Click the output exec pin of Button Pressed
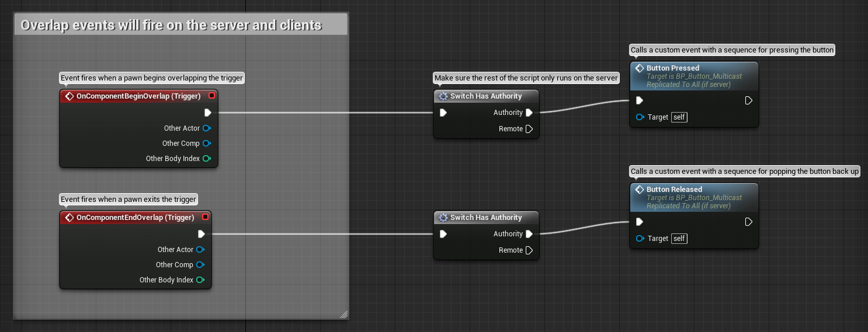Image resolution: width=868 pixels, height=332 pixels. 749,100
